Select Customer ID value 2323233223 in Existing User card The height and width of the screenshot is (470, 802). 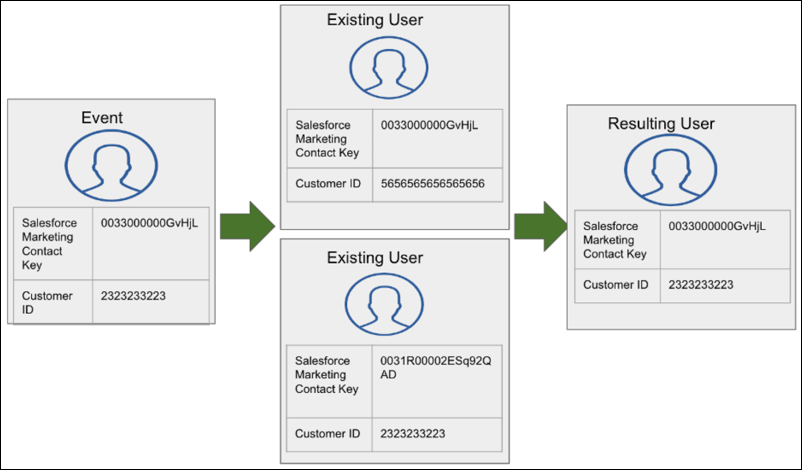tap(413, 434)
